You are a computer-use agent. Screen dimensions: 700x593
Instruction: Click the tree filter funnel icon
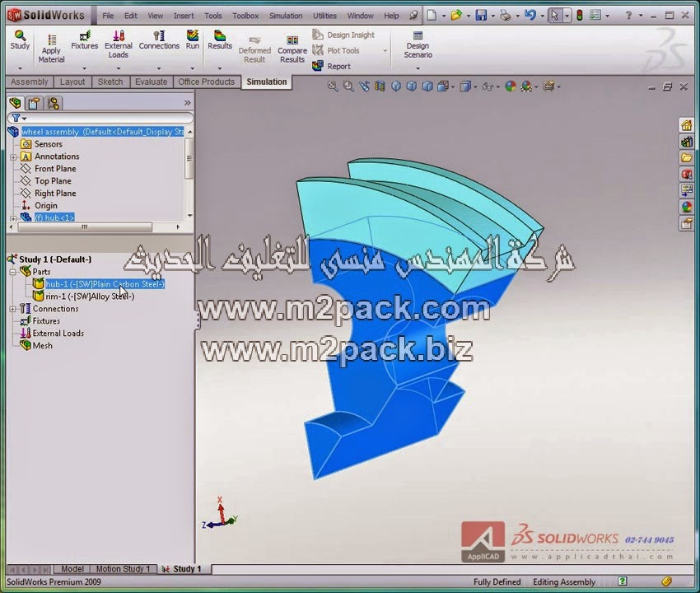point(16,118)
